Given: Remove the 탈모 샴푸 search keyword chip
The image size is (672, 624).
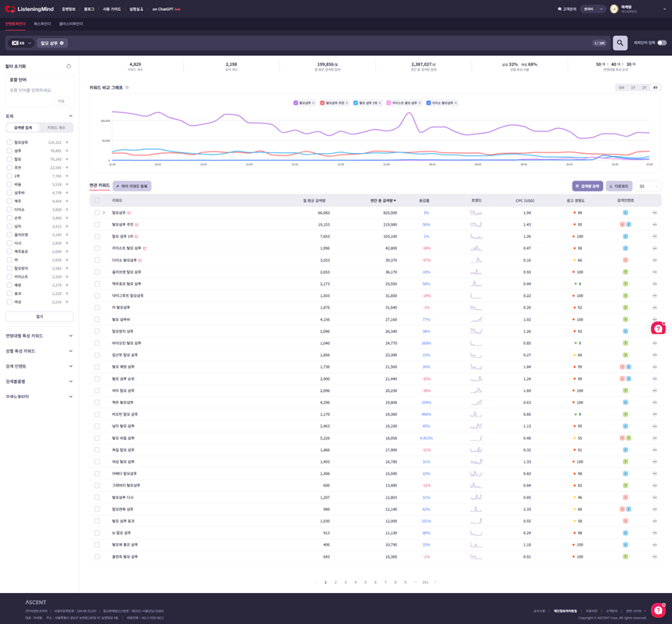Looking at the screenshot, I should click(62, 44).
